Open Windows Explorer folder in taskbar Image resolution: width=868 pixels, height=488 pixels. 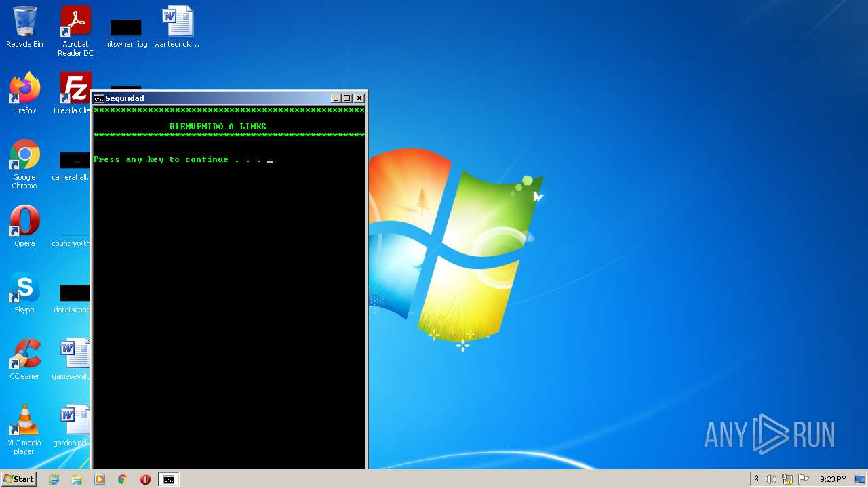77,479
